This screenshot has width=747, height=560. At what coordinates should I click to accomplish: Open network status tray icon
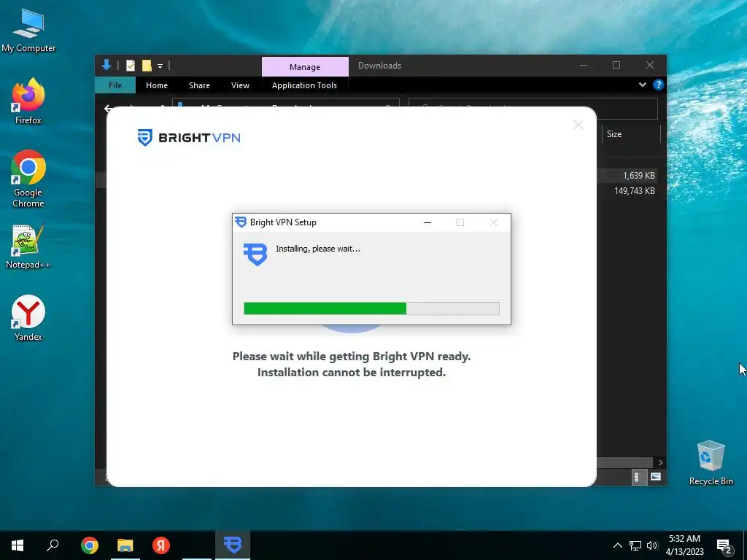tap(635, 545)
